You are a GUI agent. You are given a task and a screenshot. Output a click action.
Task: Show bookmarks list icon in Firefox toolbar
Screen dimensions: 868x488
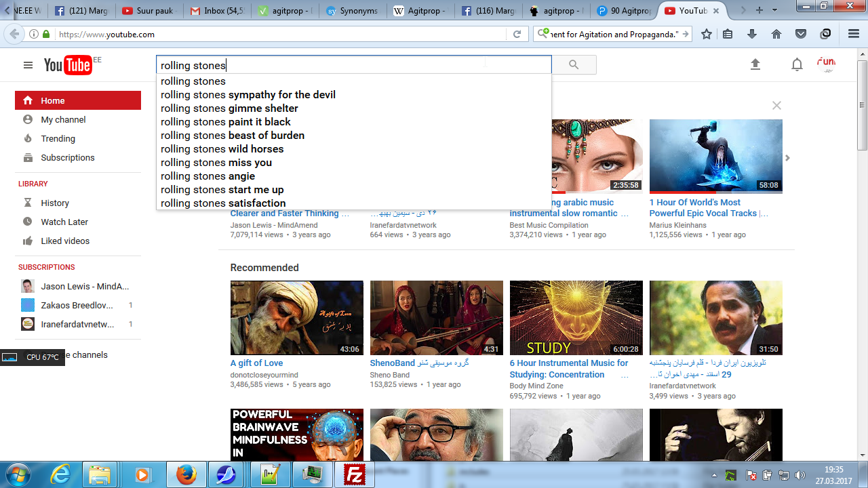coord(728,34)
